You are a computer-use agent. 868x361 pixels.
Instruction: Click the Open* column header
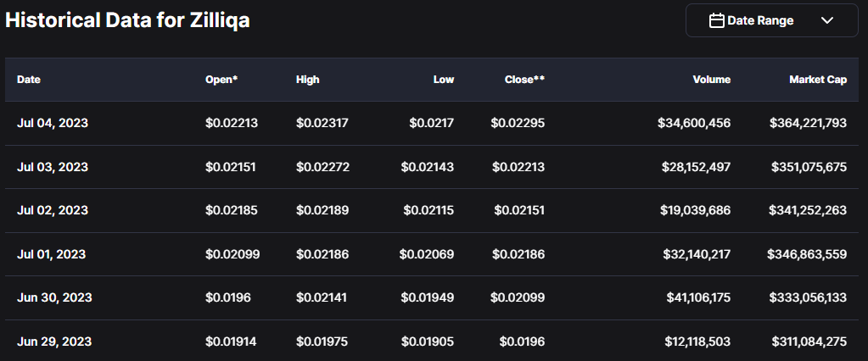point(221,80)
